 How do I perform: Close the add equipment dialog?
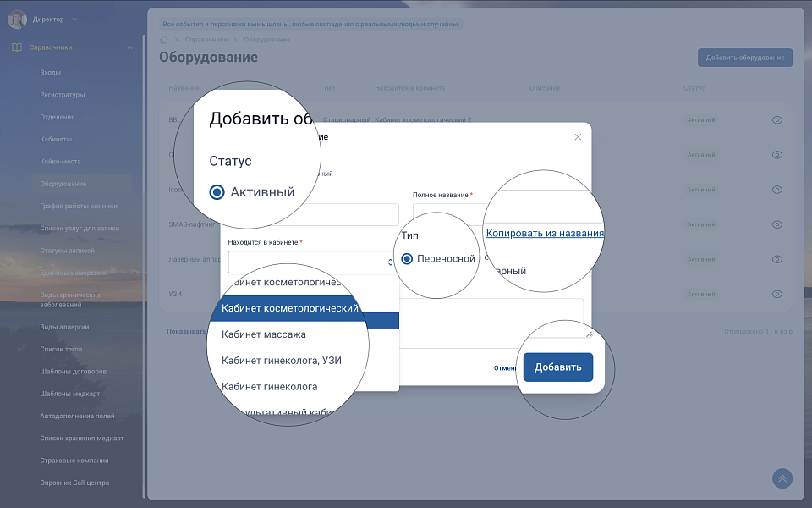tap(578, 136)
